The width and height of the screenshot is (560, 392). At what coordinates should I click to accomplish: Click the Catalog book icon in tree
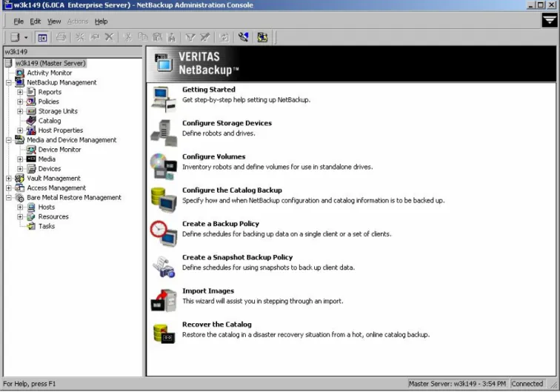[x=31, y=121]
